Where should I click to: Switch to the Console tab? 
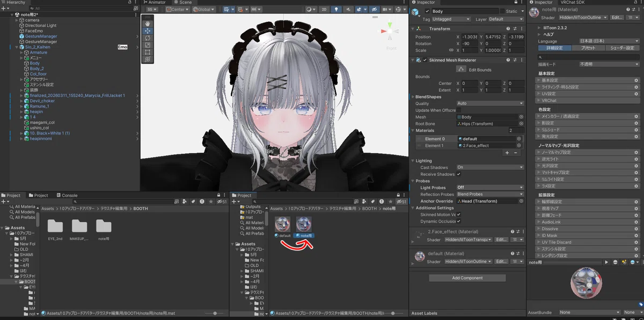point(67,196)
